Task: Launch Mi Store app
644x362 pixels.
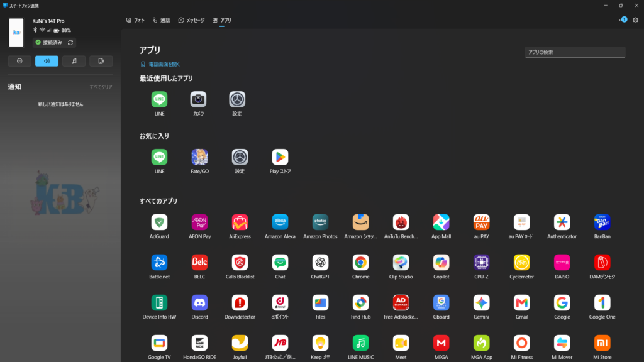Action: [x=602, y=343]
